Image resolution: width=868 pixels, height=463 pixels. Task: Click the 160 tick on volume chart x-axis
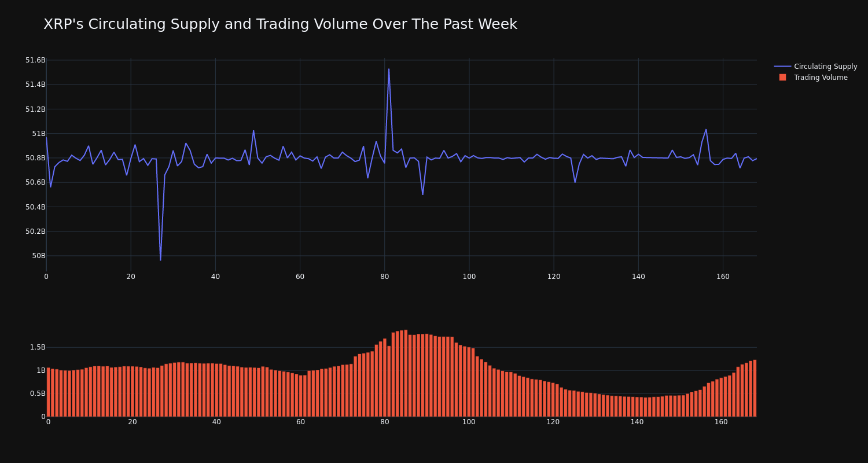[x=721, y=422]
